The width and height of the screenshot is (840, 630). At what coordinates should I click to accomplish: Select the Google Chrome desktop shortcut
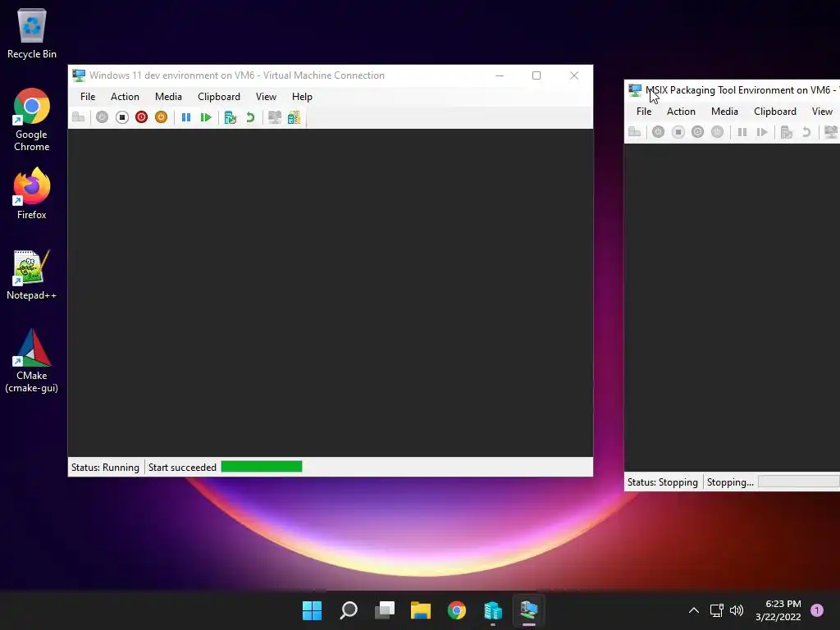(32, 120)
